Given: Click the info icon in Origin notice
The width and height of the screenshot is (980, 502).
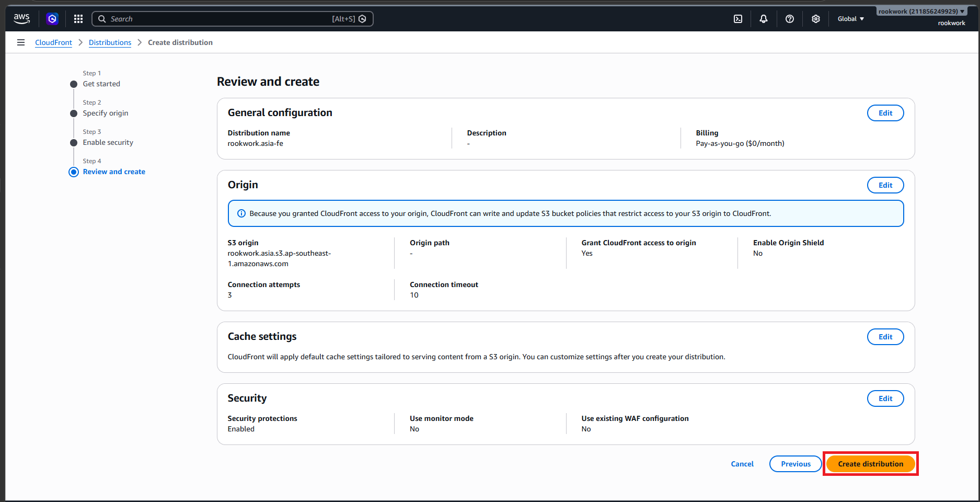Looking at the screenshot, I should click(x=241, y=213).
